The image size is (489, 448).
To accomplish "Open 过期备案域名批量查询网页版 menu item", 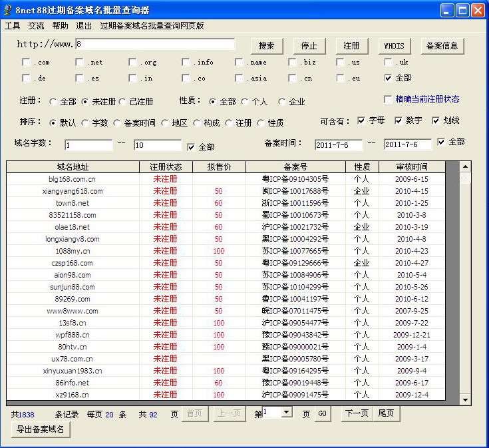I will click(152, 26).
